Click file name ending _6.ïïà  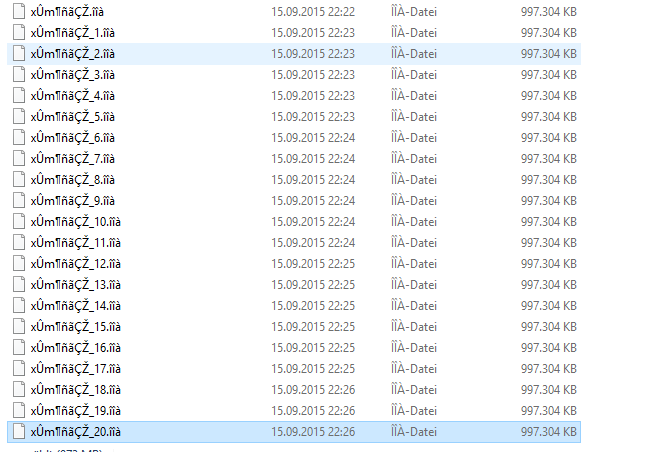point(72,138)
